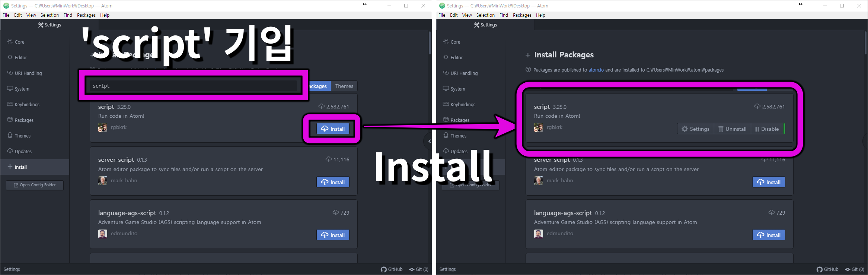The height and width of the screenshot is (275, 868).
Task: Open System settings in right window sidebar
Action: coord(454,89)
